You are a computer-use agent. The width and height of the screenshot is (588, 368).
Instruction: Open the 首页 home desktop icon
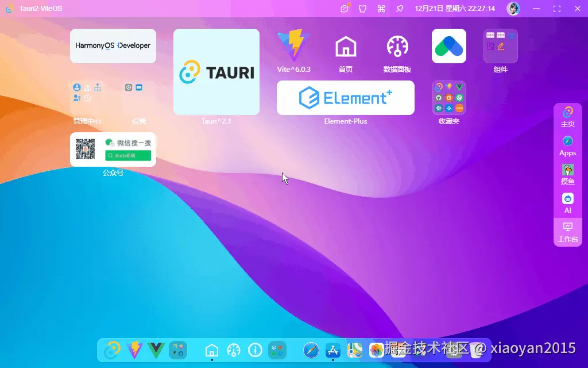coord(345,46)
